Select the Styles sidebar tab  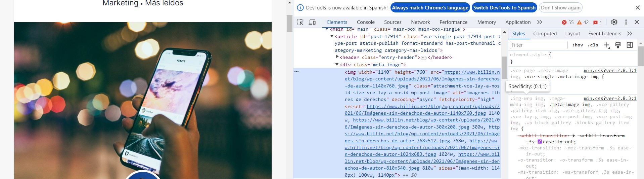coord(518,34)
